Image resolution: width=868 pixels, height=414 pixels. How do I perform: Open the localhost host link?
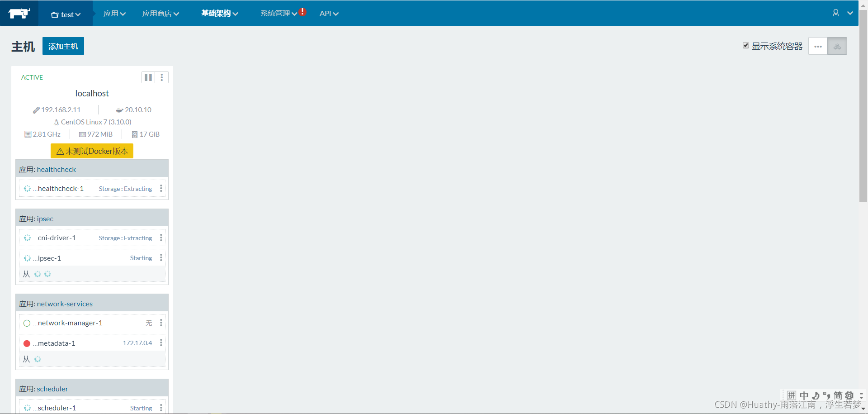click(92, 93)
